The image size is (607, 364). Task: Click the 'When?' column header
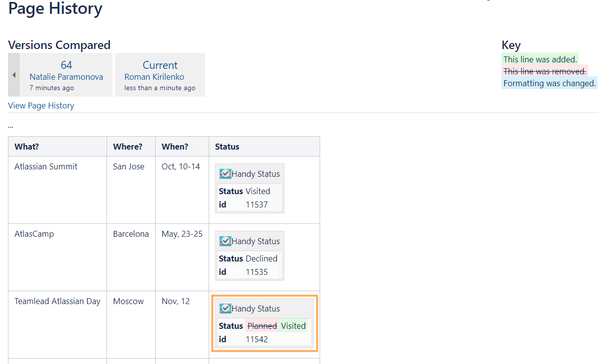(x=175, y=147)
